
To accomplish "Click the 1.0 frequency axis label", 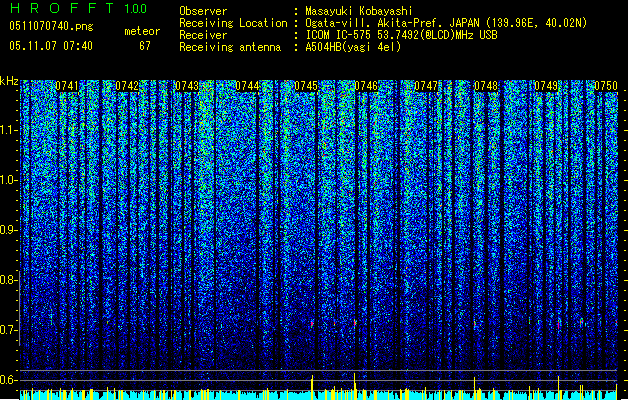I will 9,180.
